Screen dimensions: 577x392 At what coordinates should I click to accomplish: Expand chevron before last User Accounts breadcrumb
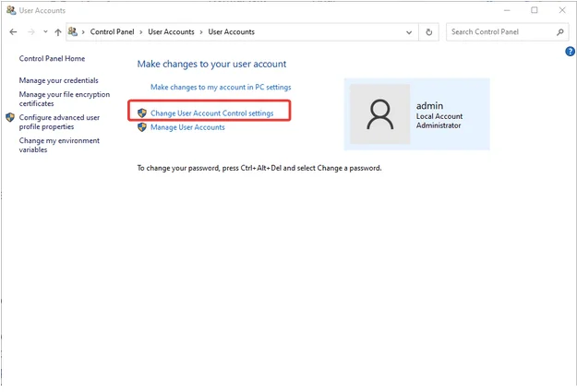click(x=201, y=32)
